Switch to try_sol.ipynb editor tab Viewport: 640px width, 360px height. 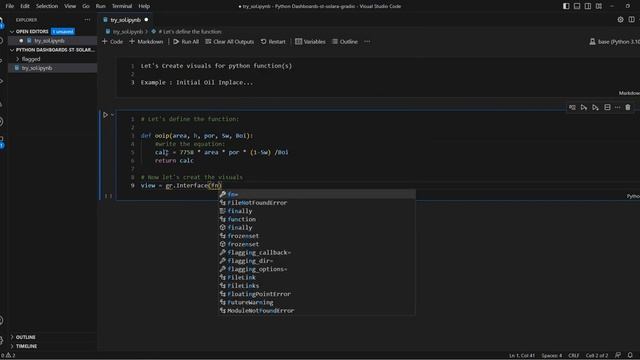125,20
